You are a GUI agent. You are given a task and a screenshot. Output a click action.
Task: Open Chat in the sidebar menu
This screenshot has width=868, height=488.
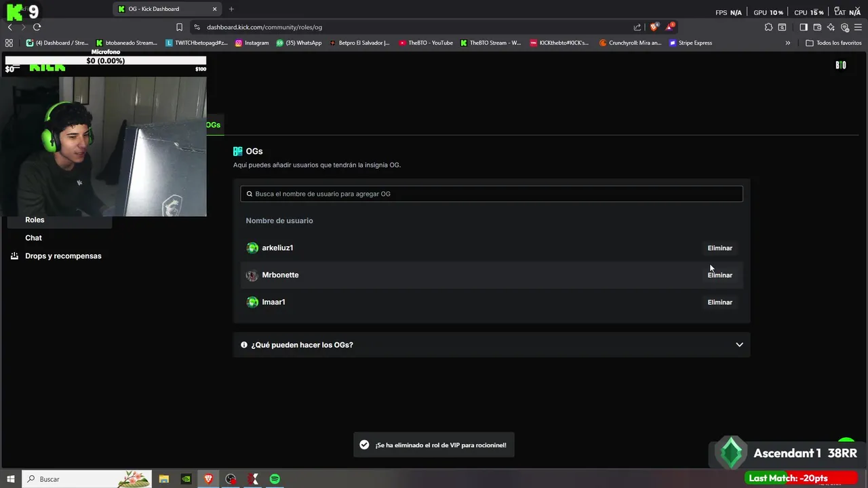point(33,238)
